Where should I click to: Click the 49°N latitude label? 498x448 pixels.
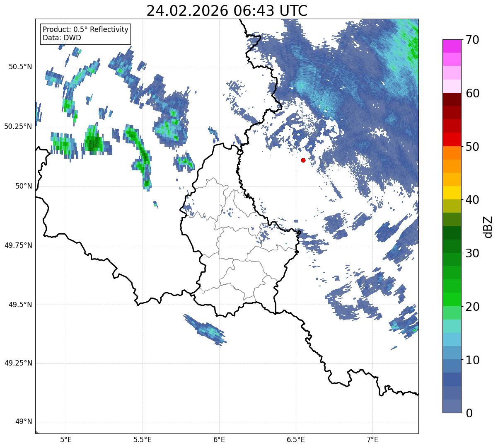tap(24, 422)
